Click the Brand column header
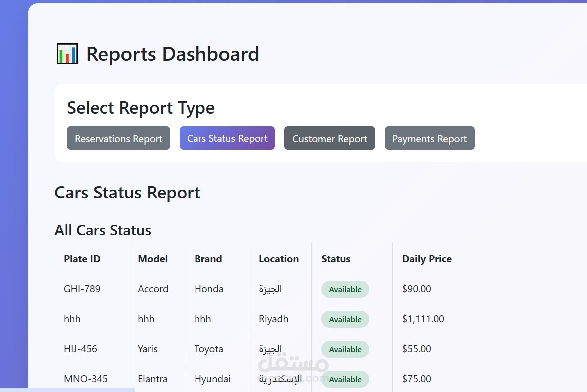 (x=208, y=259)
